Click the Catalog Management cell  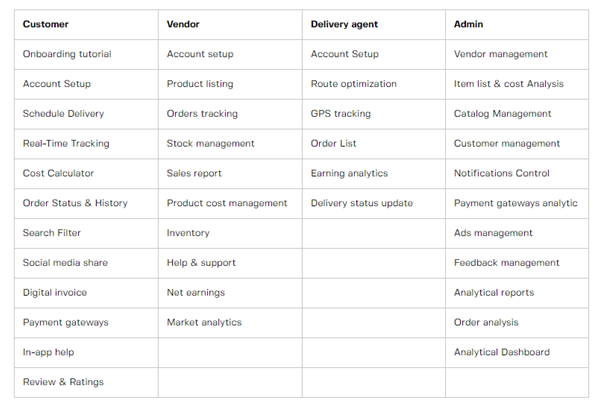[502, 114]
